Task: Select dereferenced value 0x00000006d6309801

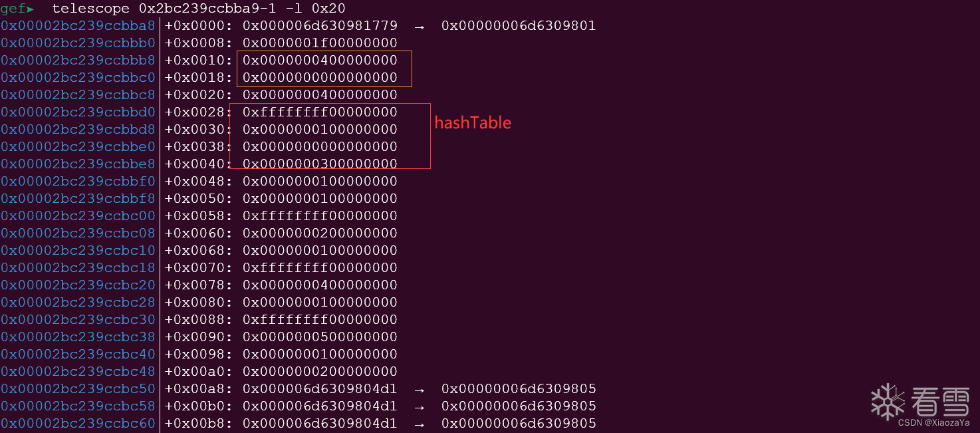Action: tap(519, 27)
